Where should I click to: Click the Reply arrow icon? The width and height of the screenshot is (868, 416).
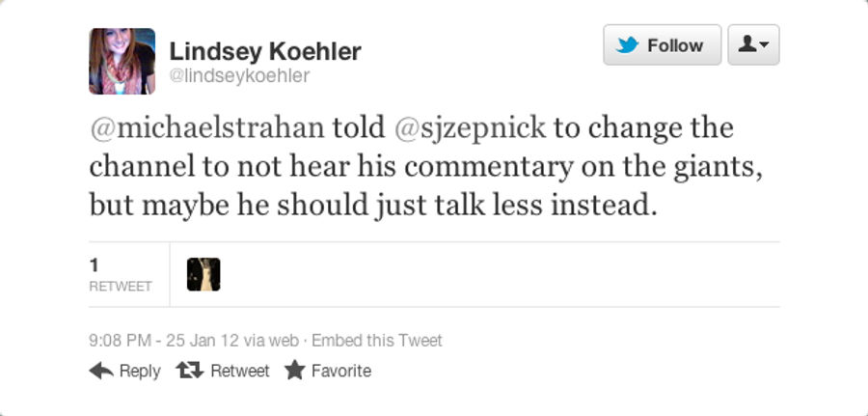coord(101,371)
